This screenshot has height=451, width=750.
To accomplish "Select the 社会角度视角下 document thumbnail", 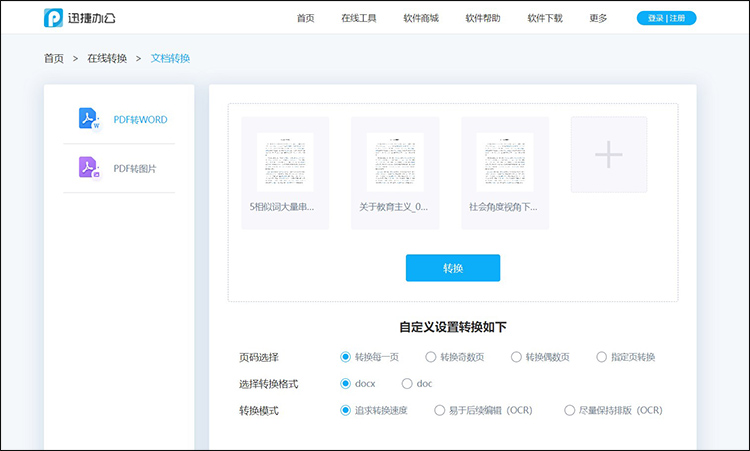I will click(504, 162).
